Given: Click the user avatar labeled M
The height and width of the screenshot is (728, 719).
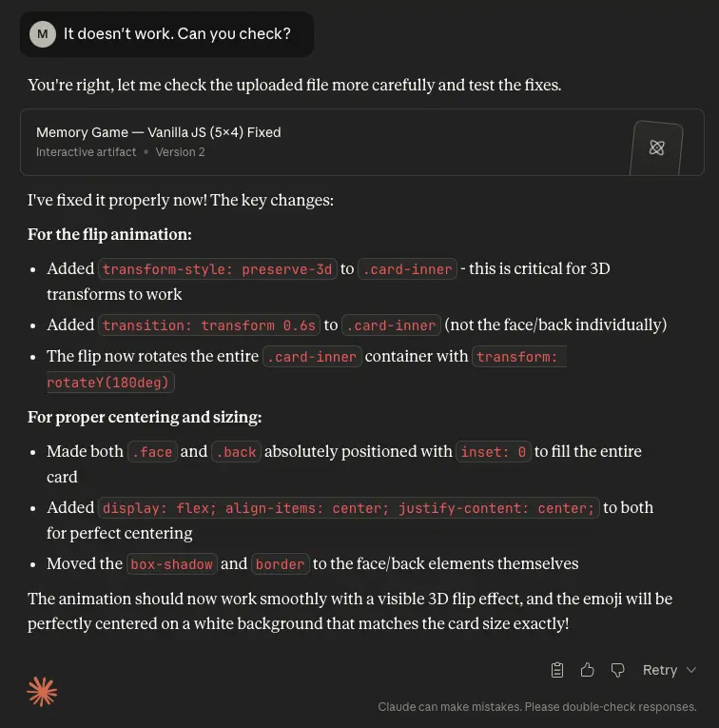Looking at the screenshot, I should (x=43, y=34).
